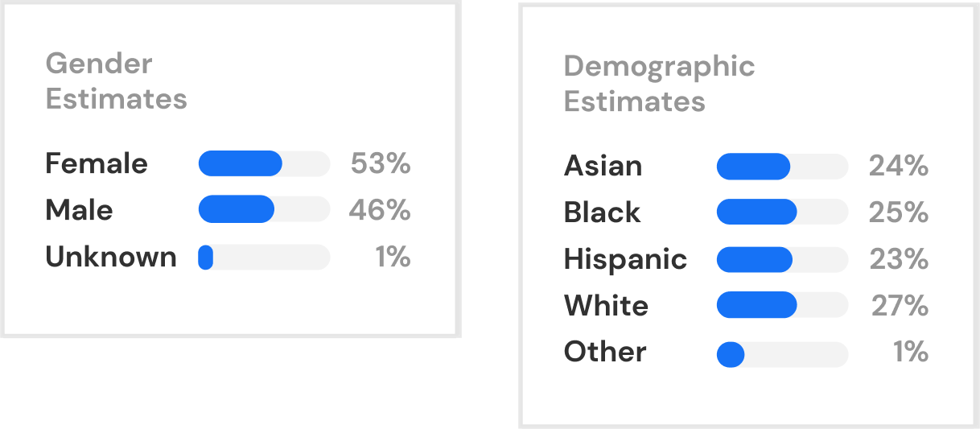Select the Demographic Estimates heading
980x429 pixels.
[x=659, y=84]
